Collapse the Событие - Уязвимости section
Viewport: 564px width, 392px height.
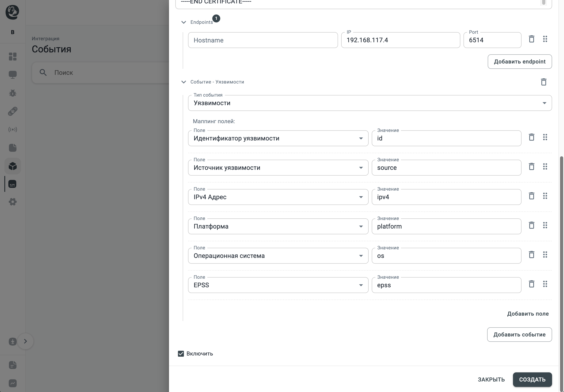click(183, 82)
